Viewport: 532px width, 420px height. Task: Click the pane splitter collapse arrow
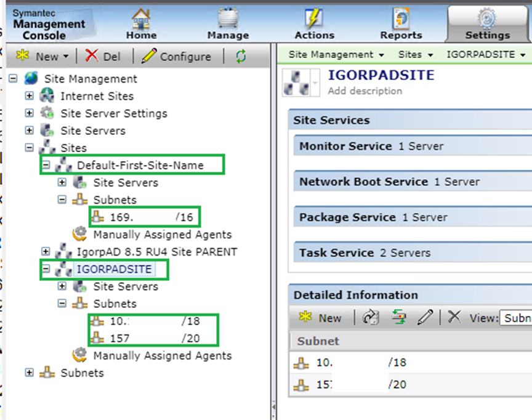click(274, 406)
